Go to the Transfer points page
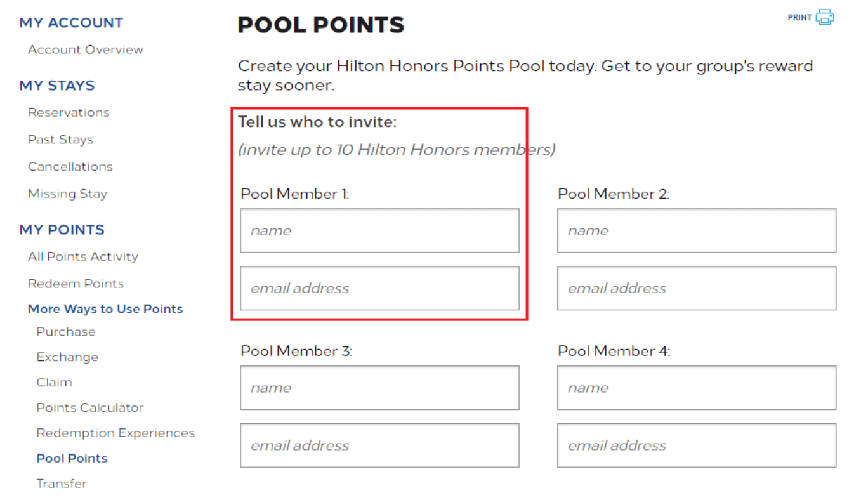 62,484
